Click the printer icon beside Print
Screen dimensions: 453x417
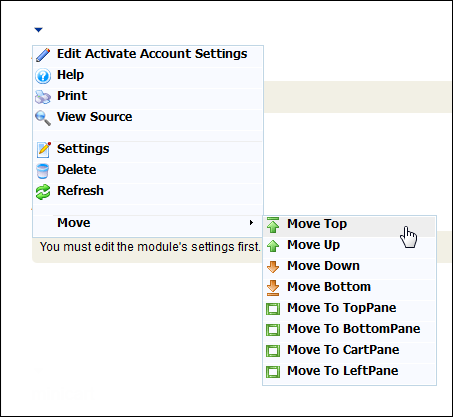[x=43, y=97]
